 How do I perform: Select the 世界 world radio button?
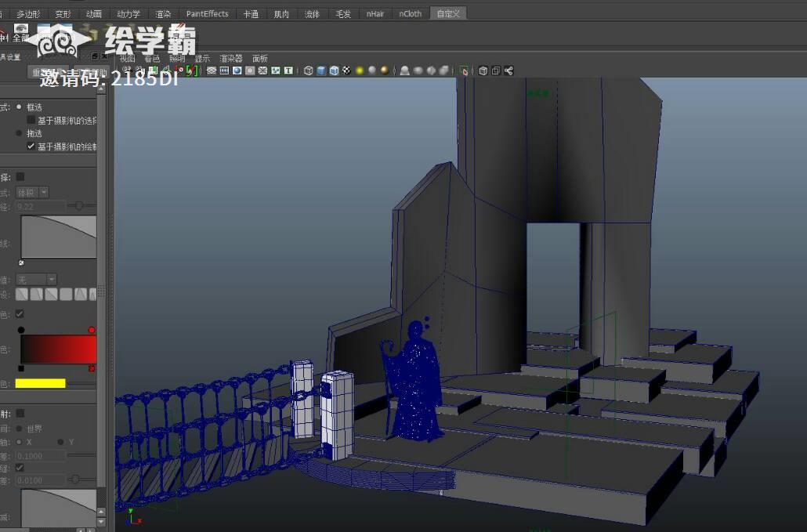click(x=19, y=429)
